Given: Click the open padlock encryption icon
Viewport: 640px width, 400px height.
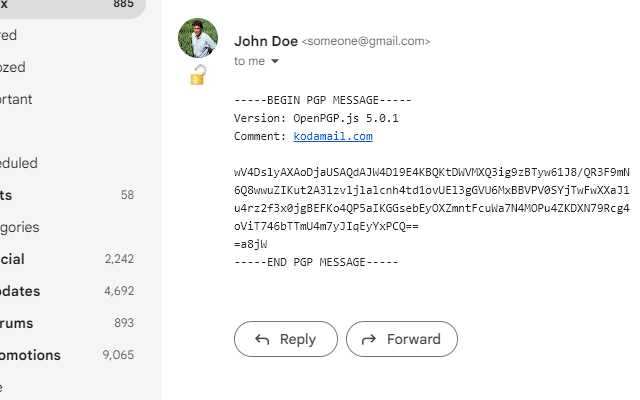Looking at the screenshot, I should pos(198,75).
